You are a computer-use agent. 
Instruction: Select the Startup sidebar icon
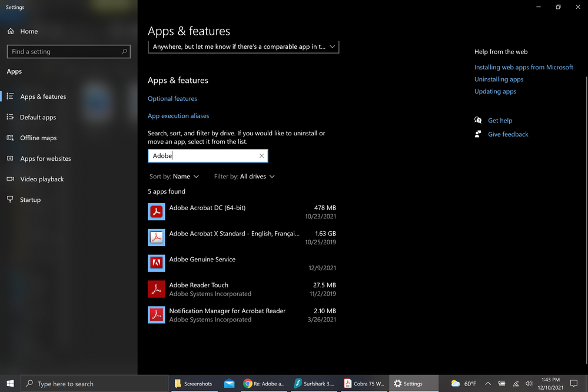(10, 200)
